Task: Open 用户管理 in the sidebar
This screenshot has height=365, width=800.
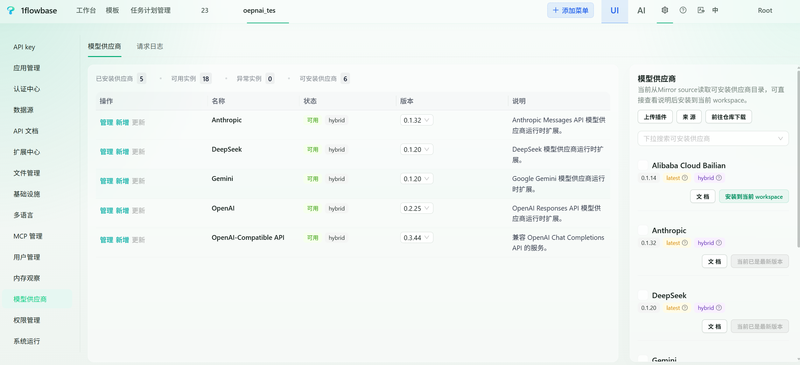Action: click(27, 257)
